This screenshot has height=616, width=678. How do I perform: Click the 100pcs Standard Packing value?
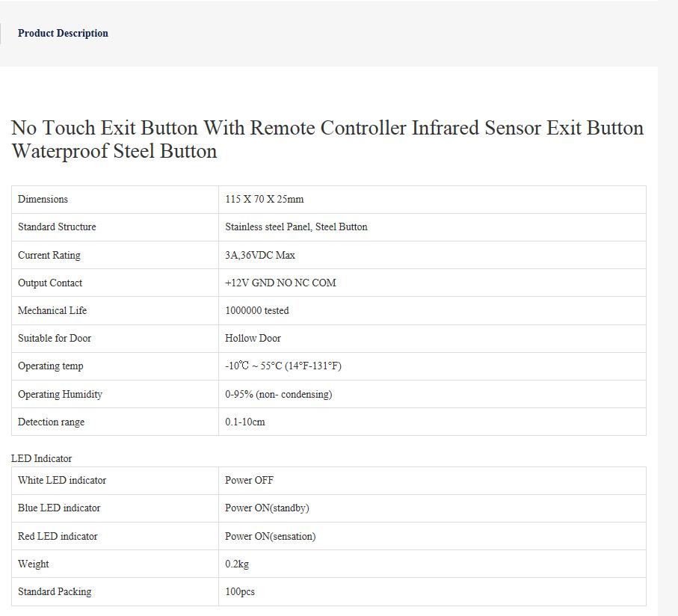coord(239,592)
